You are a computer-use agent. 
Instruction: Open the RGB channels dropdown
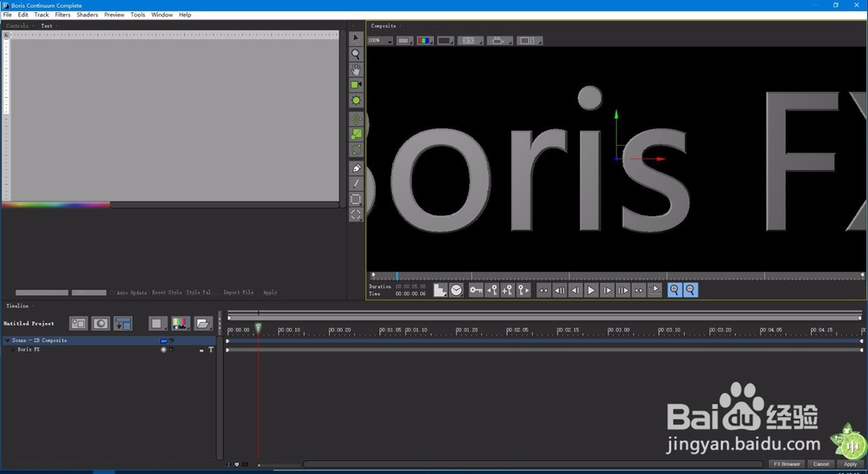[425, 41]
